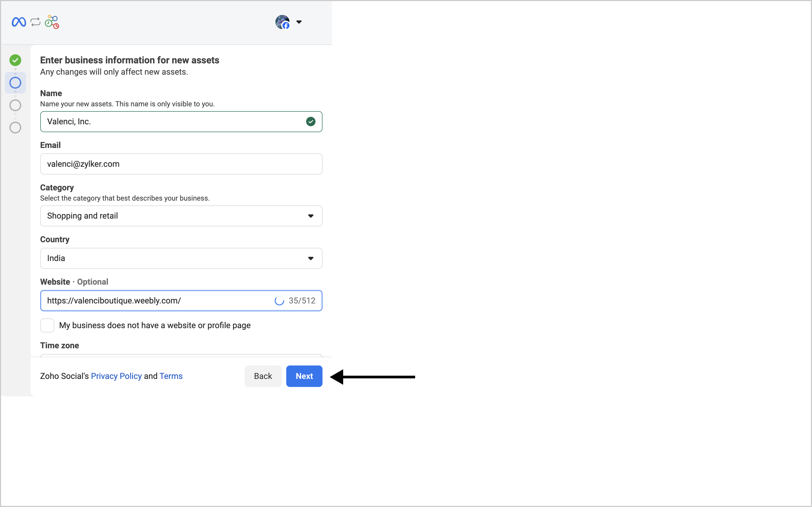Open the Privacy Policy link
812x507 pixels.
tap(116, 376)
